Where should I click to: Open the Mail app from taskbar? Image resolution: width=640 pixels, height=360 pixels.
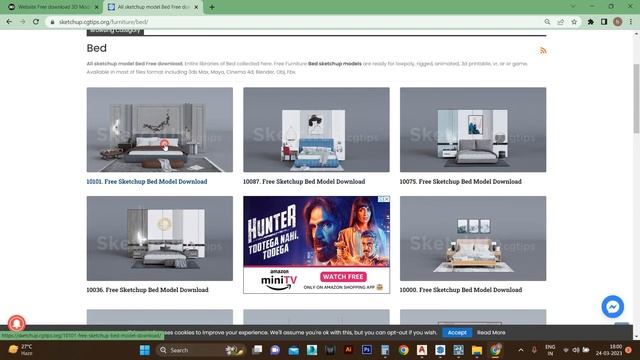(x=293, y=350)
